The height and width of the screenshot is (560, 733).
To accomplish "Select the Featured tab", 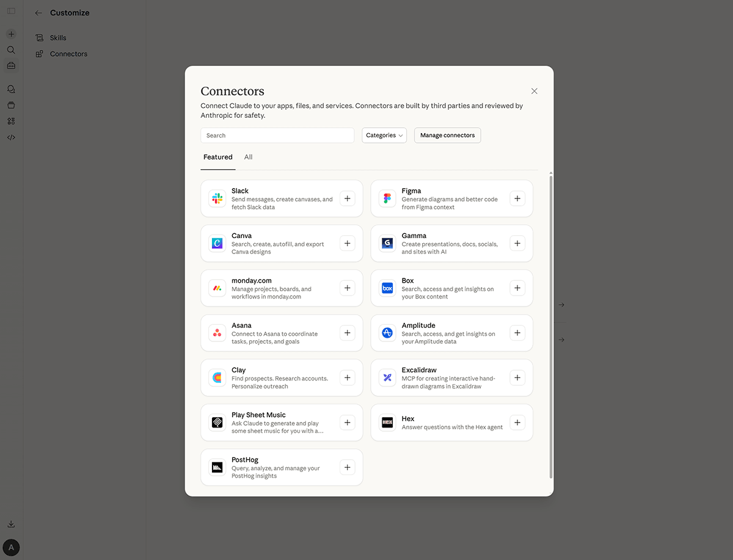I will (x=217, y=157).
